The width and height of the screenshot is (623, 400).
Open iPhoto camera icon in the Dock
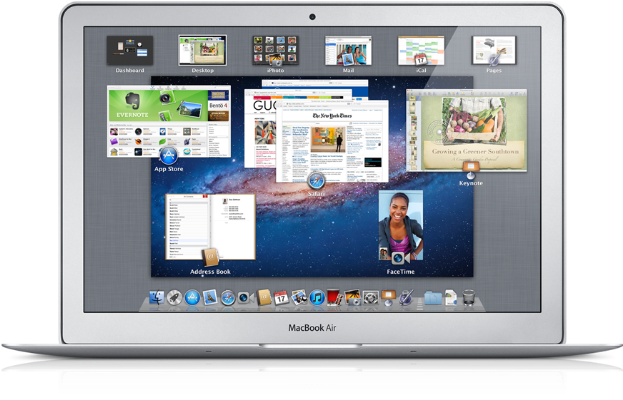point(352,297)
